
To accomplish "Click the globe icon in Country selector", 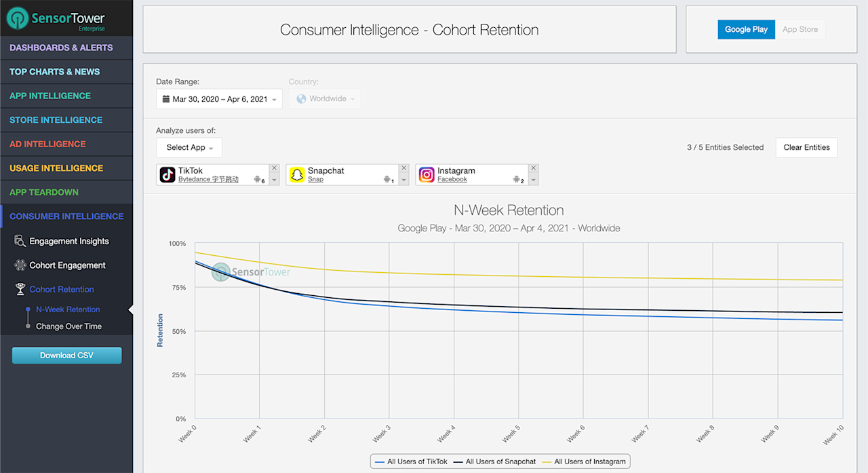I will pyautogui.click(x=301, y=99).
